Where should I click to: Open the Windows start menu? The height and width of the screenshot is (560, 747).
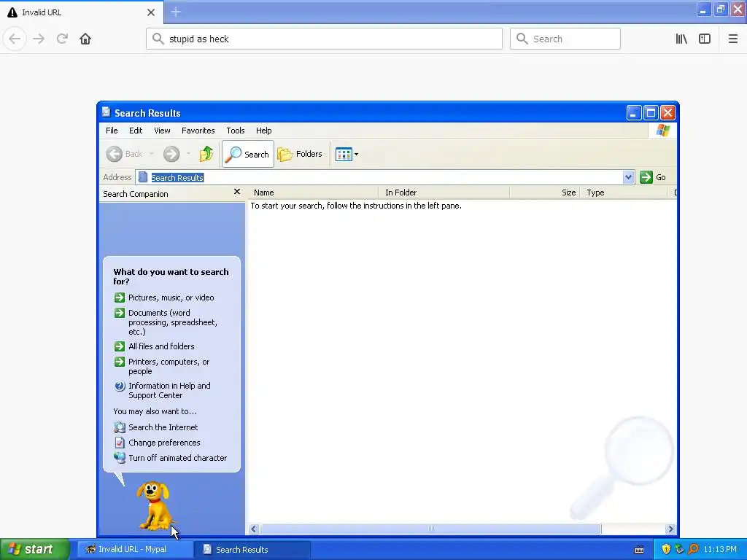pos(35,549)
